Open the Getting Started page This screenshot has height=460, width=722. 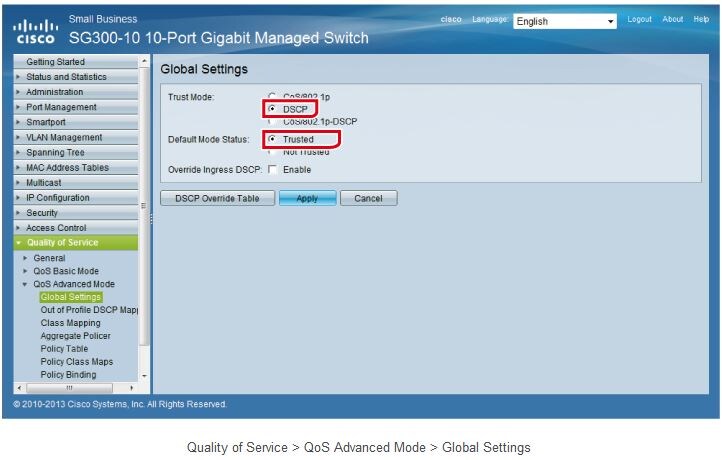point(55,62)
